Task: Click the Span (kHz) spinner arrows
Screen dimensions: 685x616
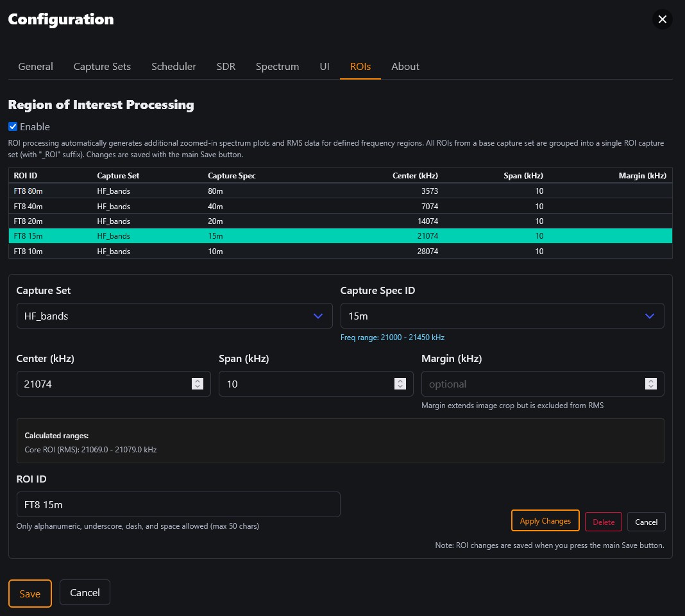Action: tap(400, 384)
